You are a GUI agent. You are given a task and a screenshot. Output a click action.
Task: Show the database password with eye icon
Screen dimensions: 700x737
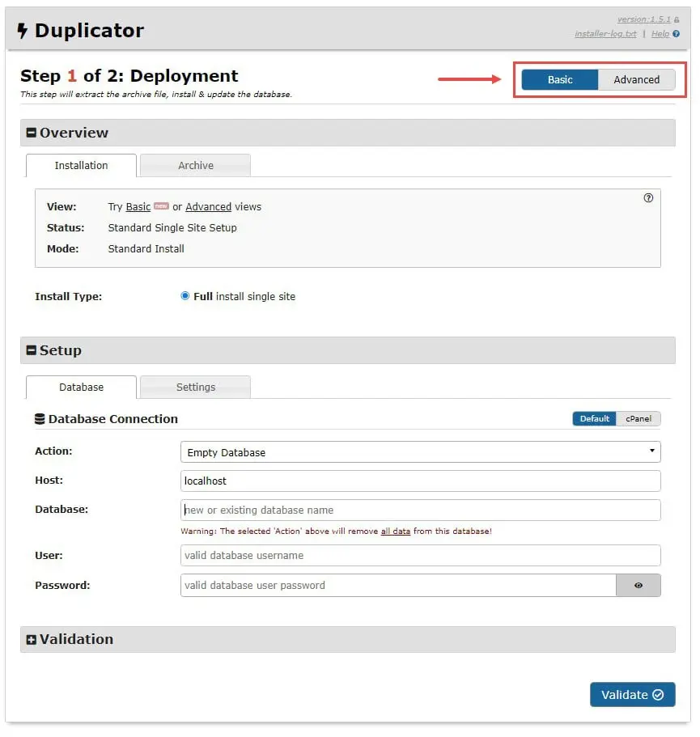coord(638,585)
